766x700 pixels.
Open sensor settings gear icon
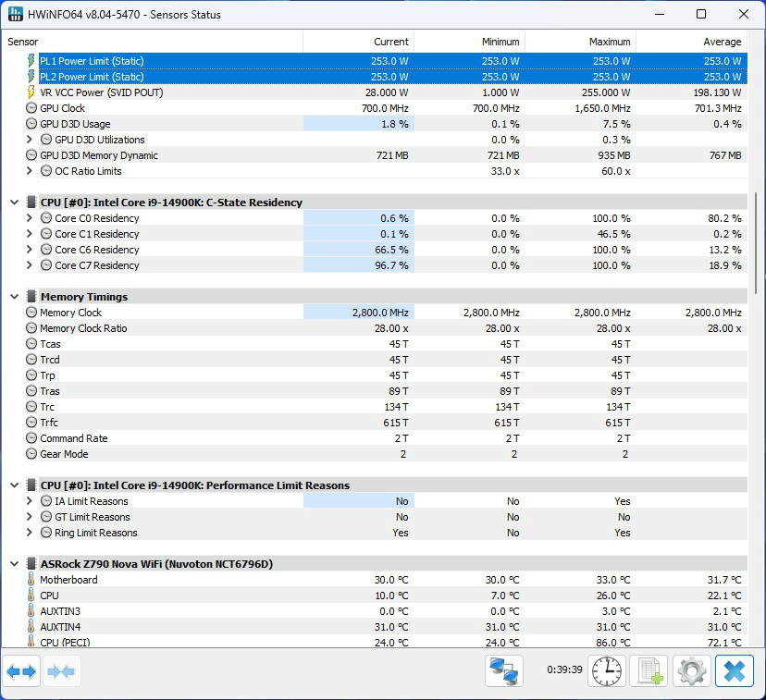coord(691,670)
